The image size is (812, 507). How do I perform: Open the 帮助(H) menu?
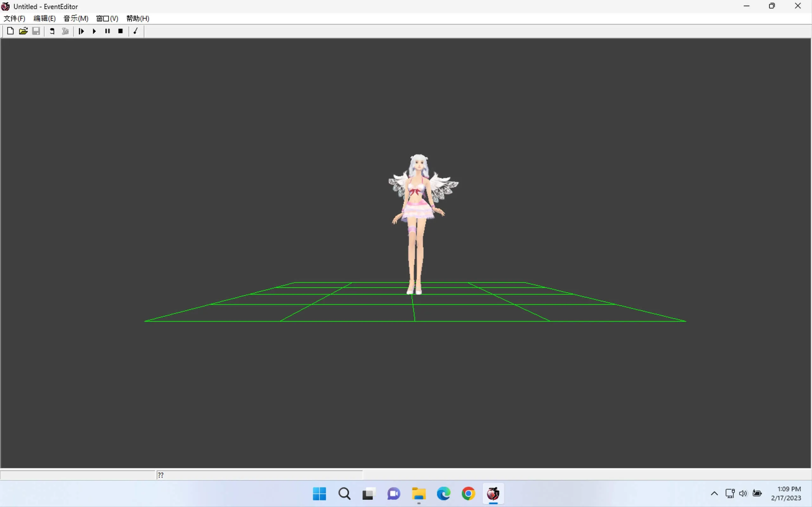[x=138, y=18]
